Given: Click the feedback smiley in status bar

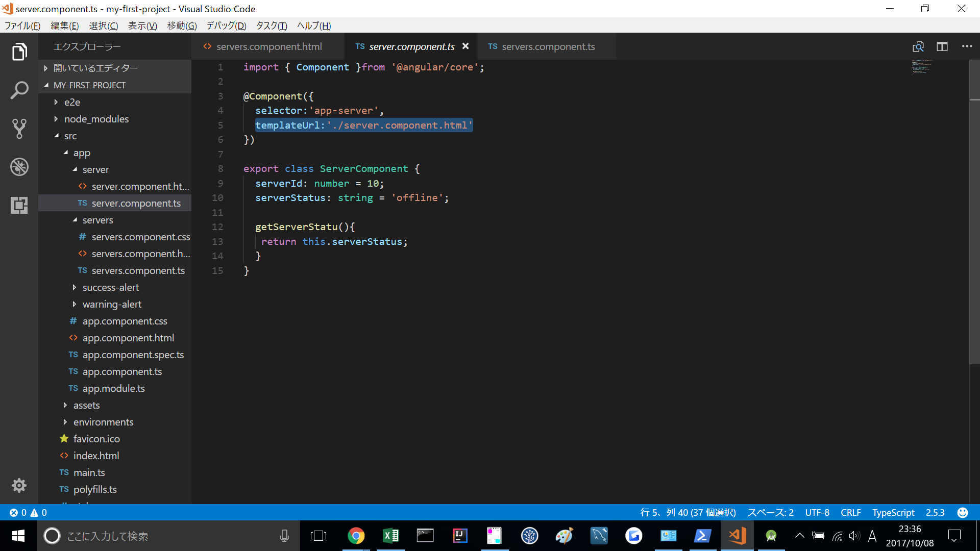Looking at the screenshot, I should (x=963, y=513).
